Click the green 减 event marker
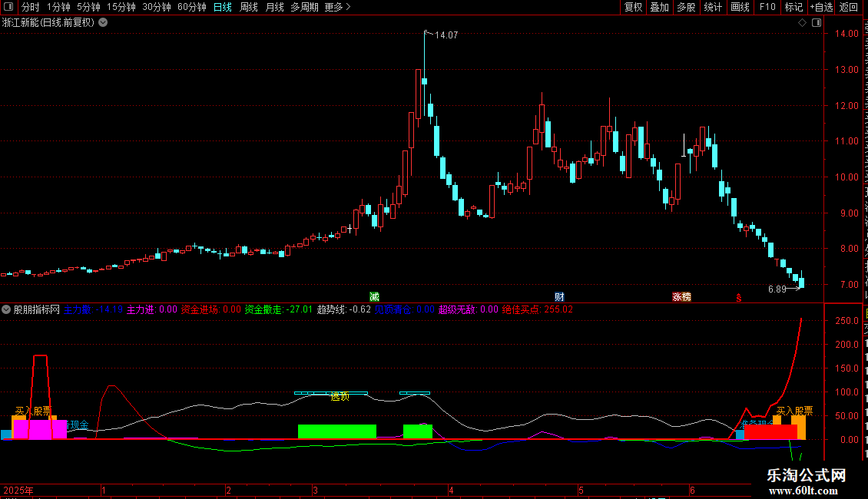Screen dimensions: 868x499 (x=374, y=297)
